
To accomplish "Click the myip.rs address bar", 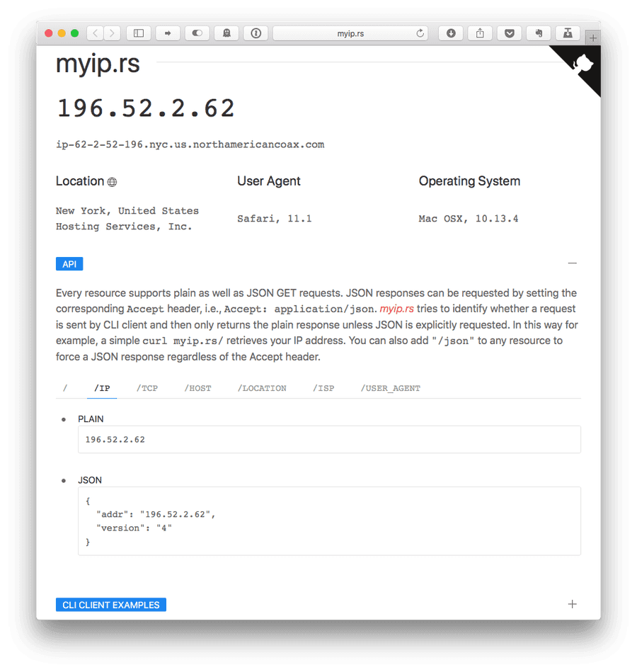I will [350, 33].
